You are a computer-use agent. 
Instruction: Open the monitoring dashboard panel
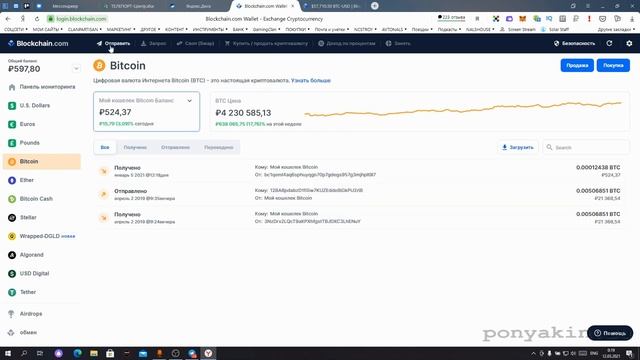click(x=42, y=87)
